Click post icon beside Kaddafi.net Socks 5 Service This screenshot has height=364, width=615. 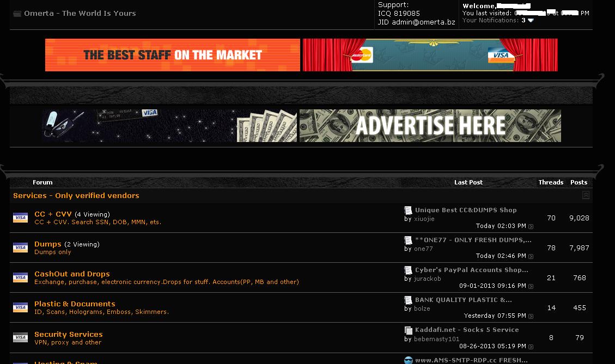pos(408,330)
